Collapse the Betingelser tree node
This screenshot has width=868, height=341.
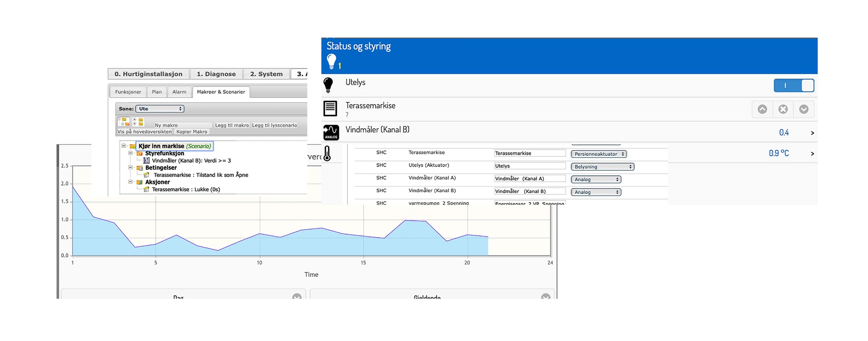[x=130, y=167]
